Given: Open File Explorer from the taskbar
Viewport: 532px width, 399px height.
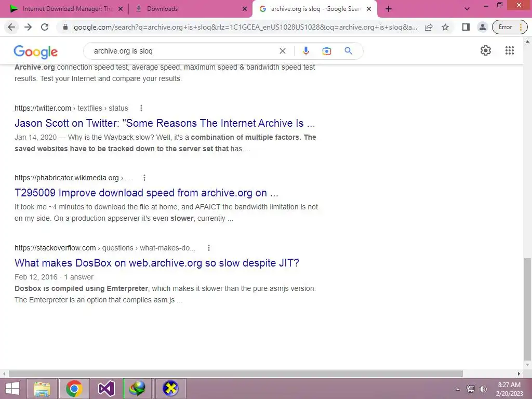Looking at the screenshot, I should tap(42, 389).
